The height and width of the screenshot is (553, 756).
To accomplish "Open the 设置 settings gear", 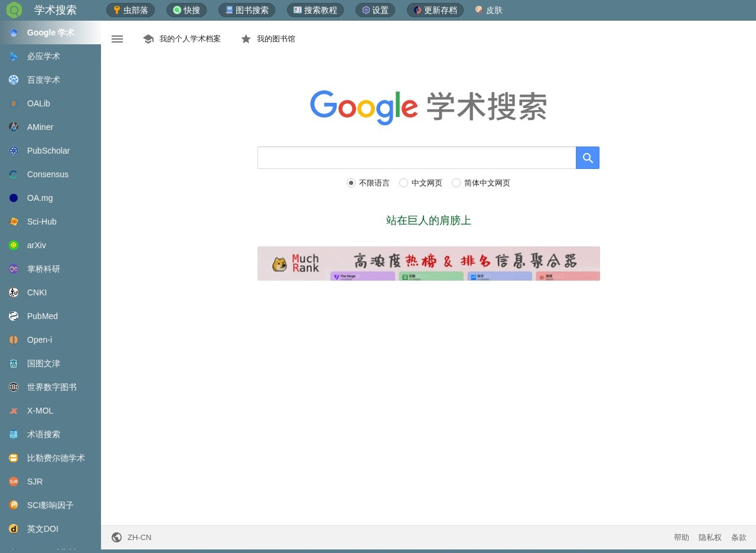I will point(374,10).
